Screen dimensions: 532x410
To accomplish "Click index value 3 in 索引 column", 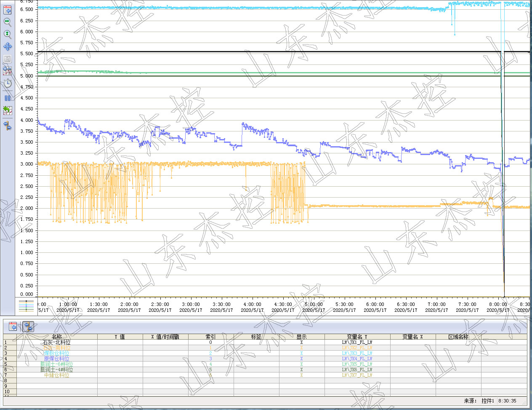I will (x=211, y=359).
